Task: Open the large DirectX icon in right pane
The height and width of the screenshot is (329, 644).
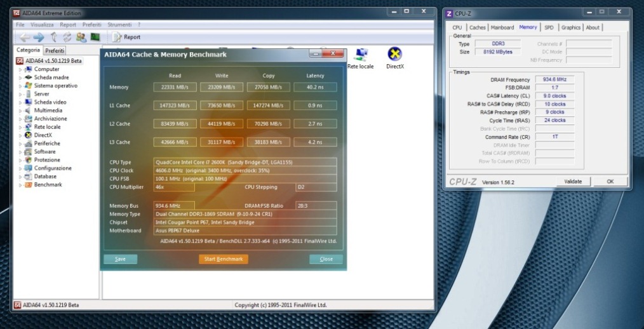Action: (394, 54)
